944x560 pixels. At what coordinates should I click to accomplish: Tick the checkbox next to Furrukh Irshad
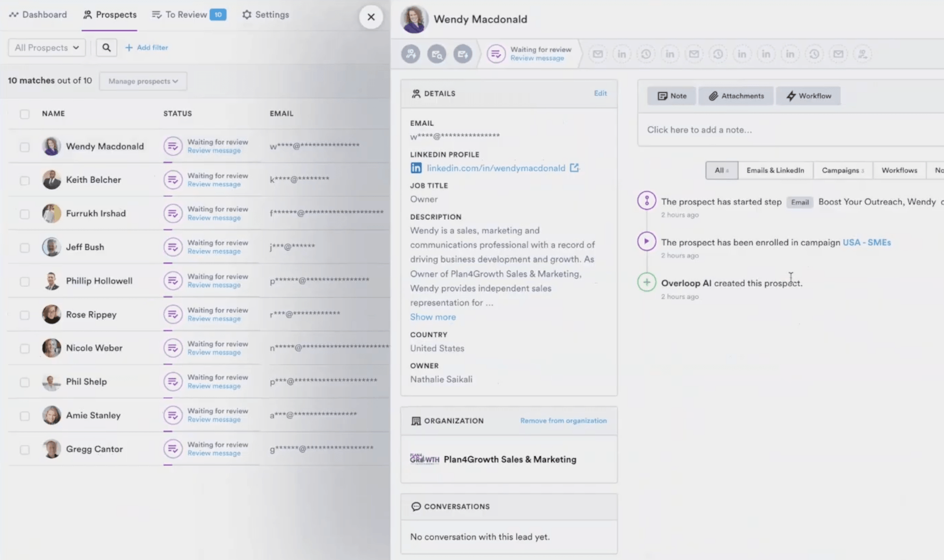coord(24,214)
